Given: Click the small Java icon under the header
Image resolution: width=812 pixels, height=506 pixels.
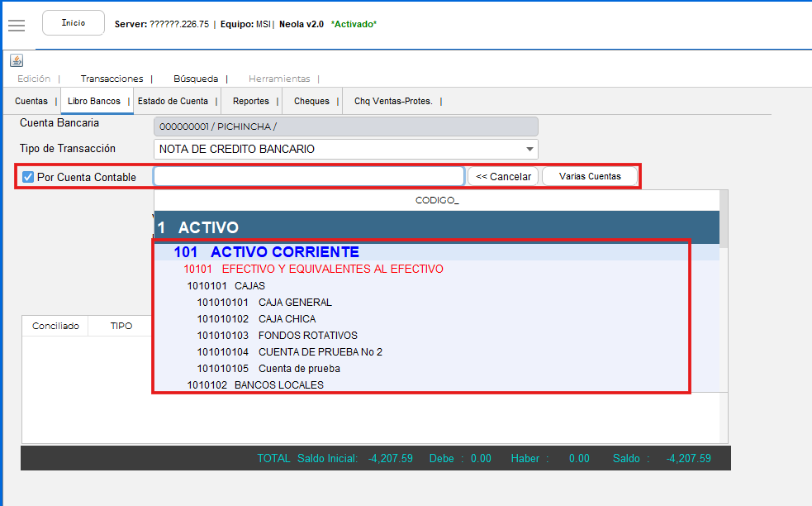Looking at the screenshot, I should point(17,61).
